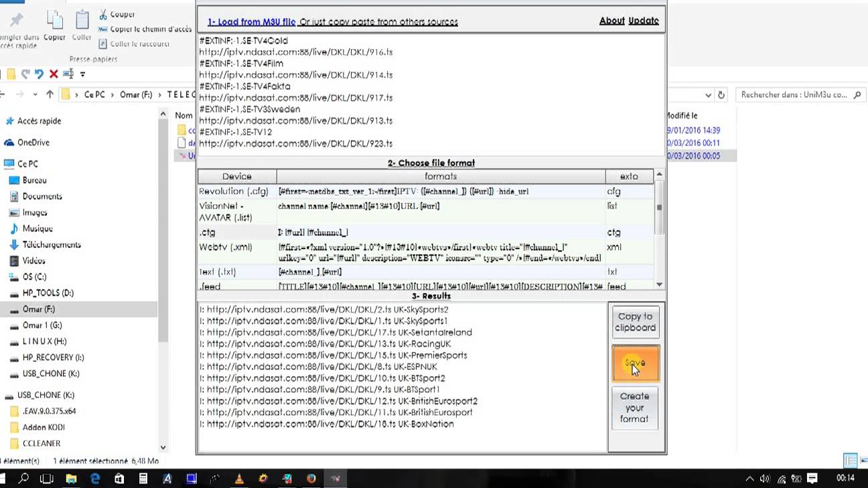This screenshot has width=868, height=488.
Task: Click the red X delete icon
Action: [53, 74]
